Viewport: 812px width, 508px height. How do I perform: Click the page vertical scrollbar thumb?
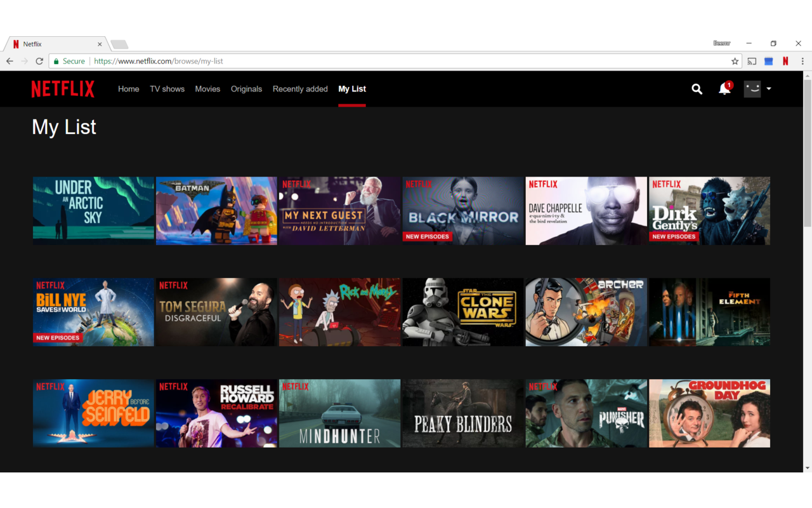tap(807, 152)
